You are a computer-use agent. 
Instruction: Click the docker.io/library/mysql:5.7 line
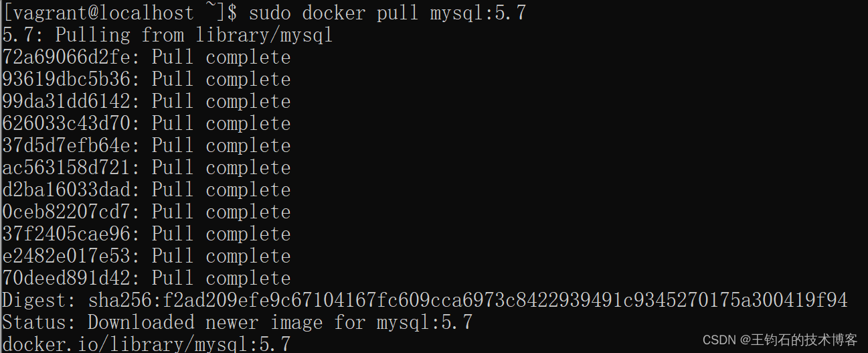tap(146, 344)
